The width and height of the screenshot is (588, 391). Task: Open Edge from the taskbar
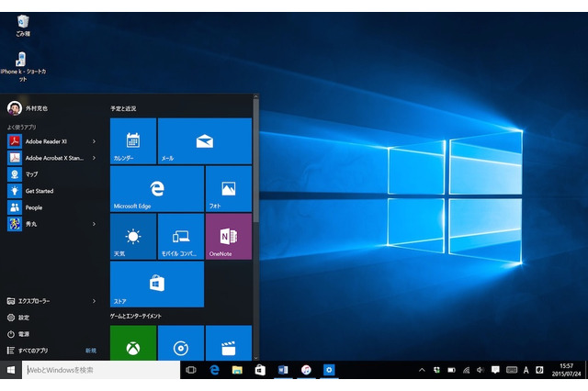click(214, 370)
